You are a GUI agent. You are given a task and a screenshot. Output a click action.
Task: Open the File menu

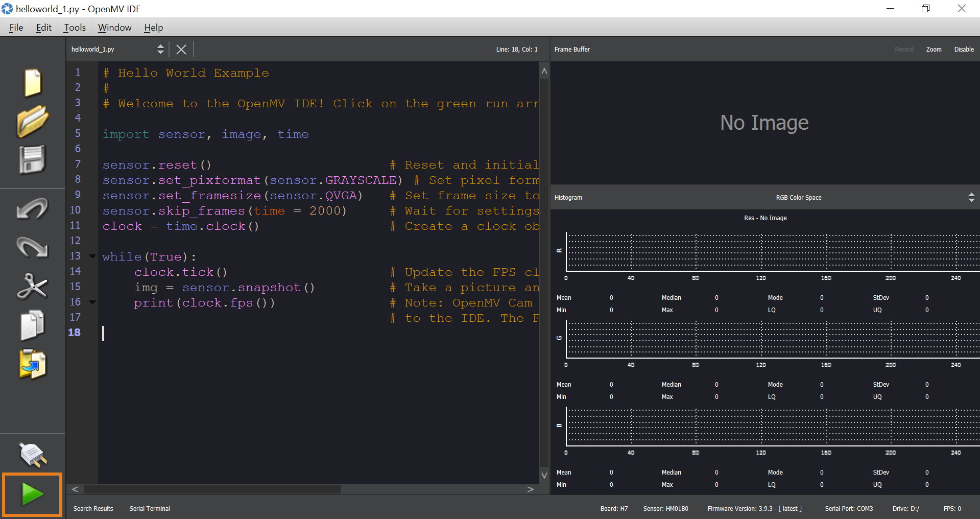(x=16, y=28)
